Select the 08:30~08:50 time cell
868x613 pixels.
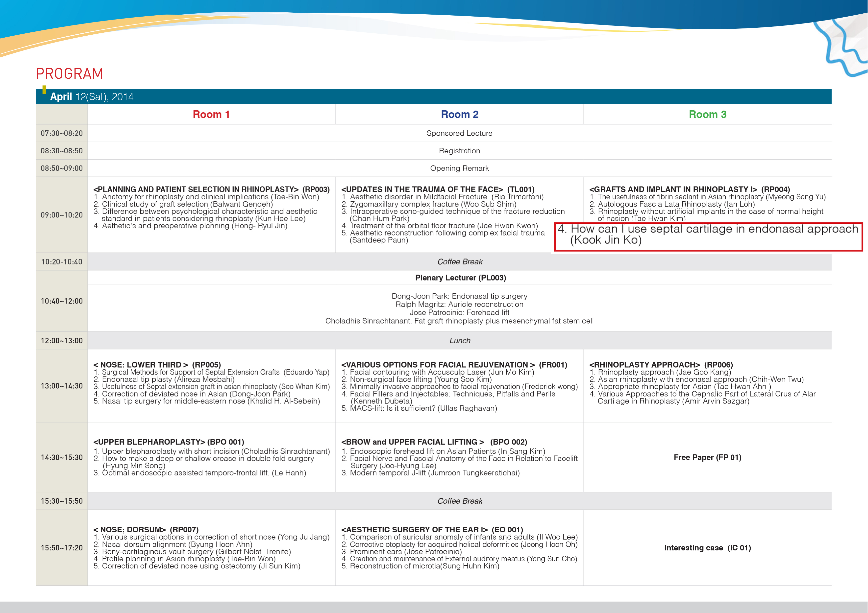[62, 151]
